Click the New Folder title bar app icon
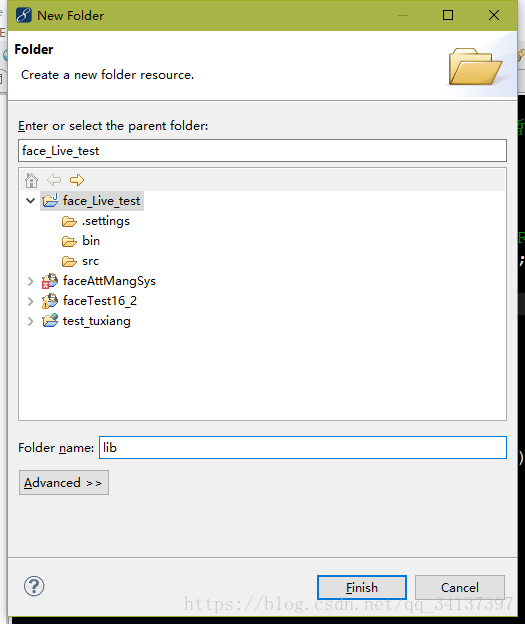Image resolution: width=525 pixels, height=624 pixels. click(23, 15)
